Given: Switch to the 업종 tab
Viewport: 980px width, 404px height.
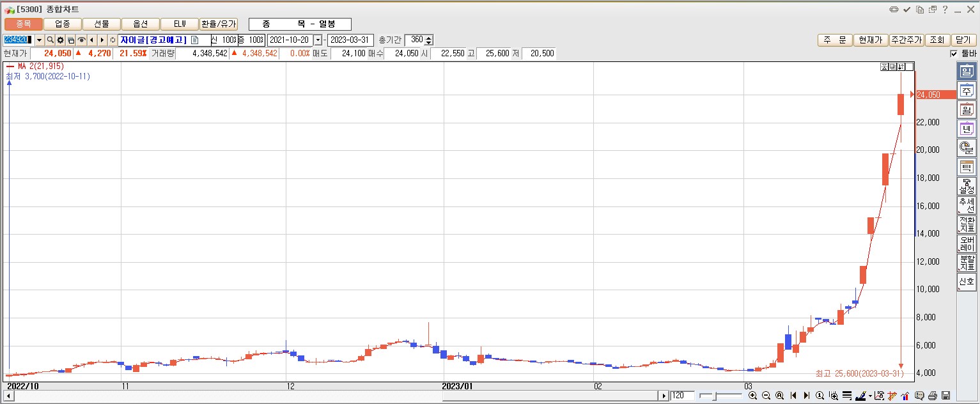Looking at the screenshot, I should pyautogui.click(x=63, y=24).
